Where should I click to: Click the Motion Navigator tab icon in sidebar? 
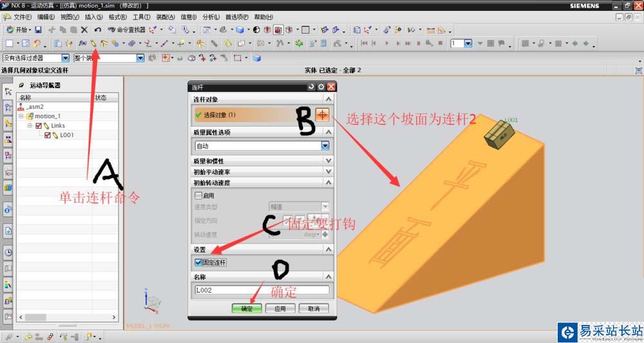pos(8,92)
